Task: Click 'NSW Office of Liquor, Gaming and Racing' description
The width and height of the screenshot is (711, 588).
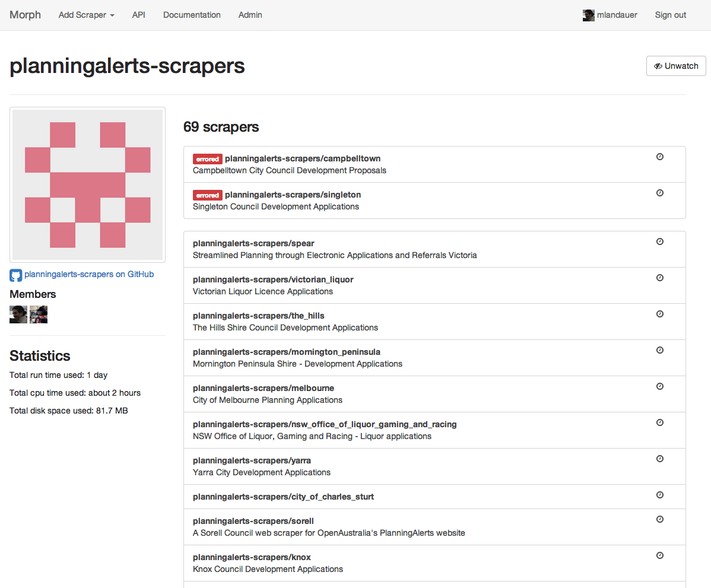Action: point(312,436)
